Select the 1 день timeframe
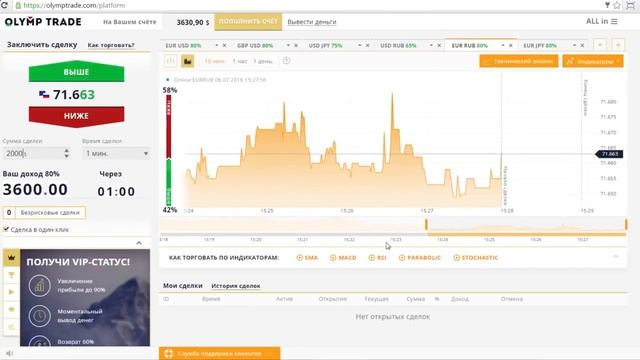 click(263, 61)
